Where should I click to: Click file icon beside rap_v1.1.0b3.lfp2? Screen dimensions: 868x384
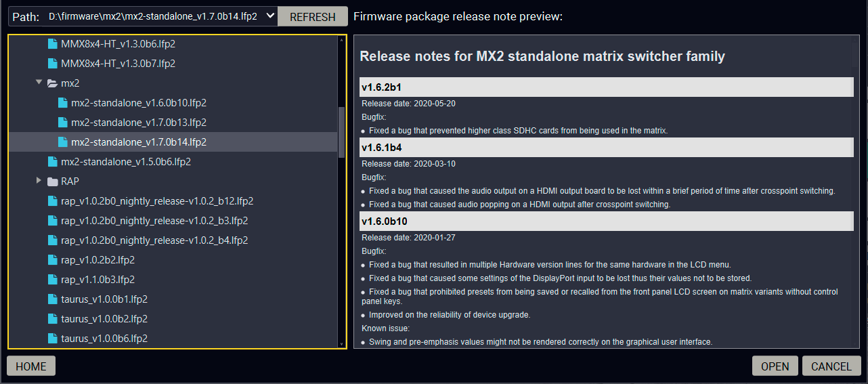pos(53,280)
